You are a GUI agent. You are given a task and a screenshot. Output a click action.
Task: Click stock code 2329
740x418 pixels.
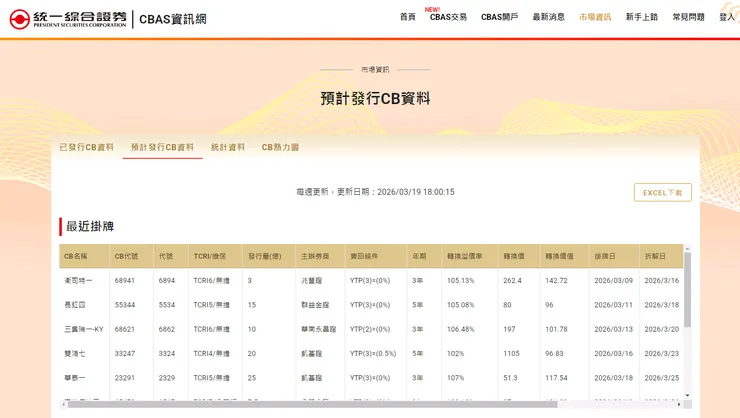[x=167, y=378]
